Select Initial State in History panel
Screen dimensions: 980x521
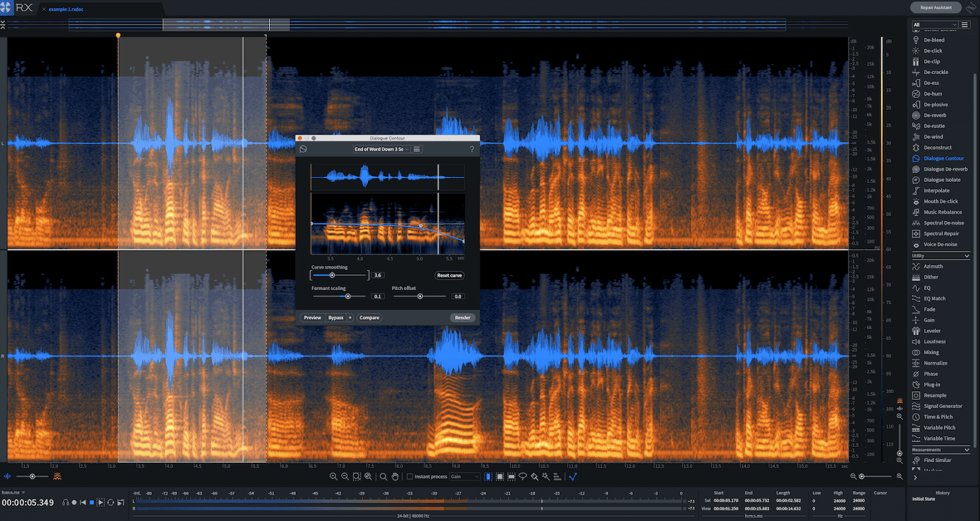click(924, 499)
